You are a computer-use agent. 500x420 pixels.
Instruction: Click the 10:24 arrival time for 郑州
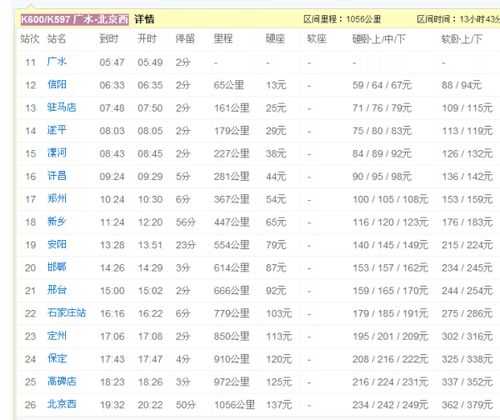pyautogui.click(x=112, y=199)
